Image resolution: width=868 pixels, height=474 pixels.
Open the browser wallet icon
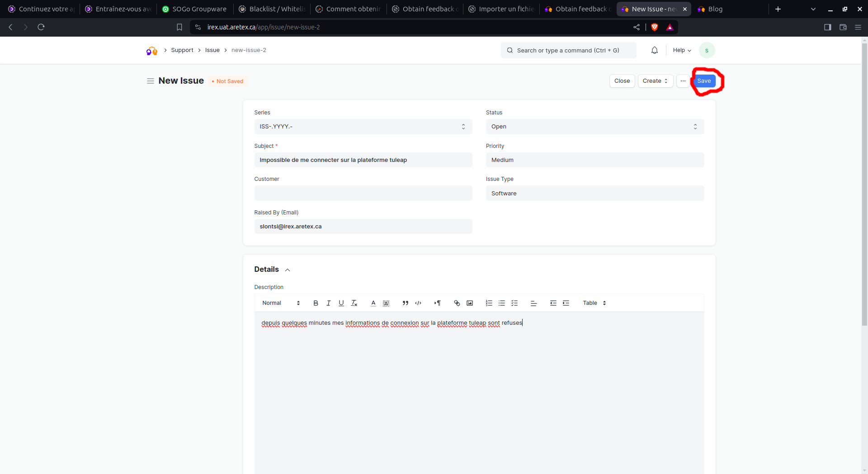[x=843, y=27]
